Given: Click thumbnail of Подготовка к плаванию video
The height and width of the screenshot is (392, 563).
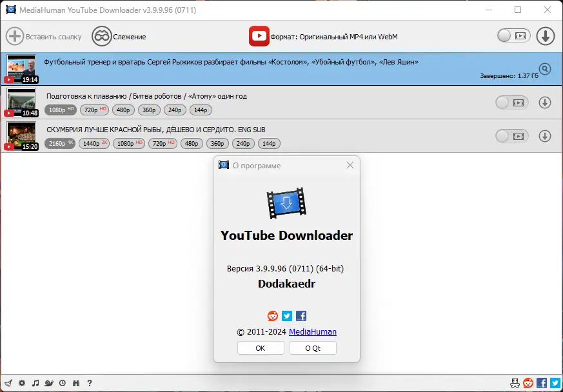Looking at the screenshot, I should coord(21,103).
